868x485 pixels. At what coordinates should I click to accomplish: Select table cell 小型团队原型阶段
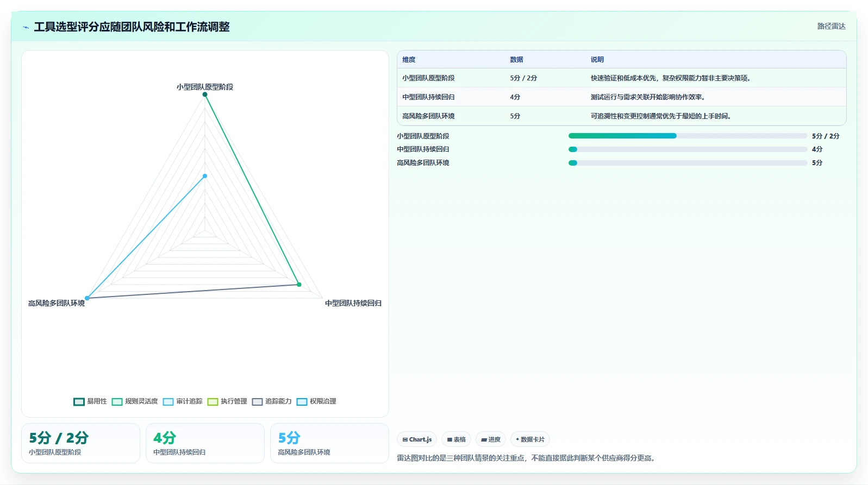coord(428,78)
